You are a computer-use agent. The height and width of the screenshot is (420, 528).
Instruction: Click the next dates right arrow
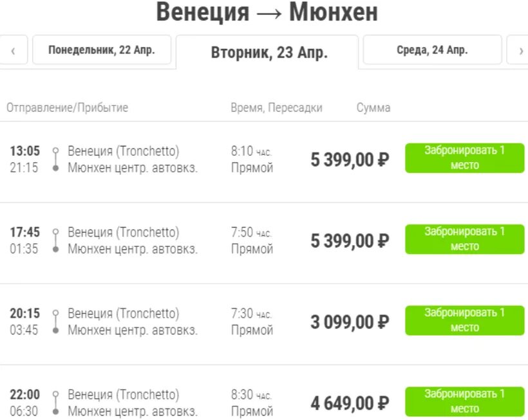click(x=520, y=51)
